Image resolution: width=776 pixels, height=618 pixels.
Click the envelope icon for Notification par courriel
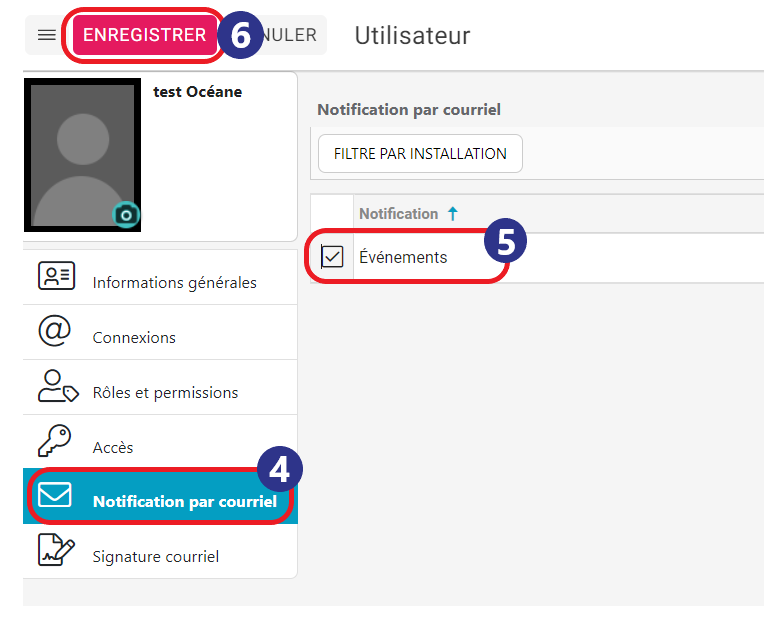pos(54,495)
